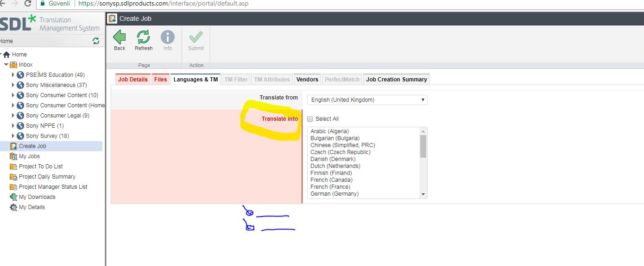Click globe icon beside Sony Miscellaneous

pos(20,85)
